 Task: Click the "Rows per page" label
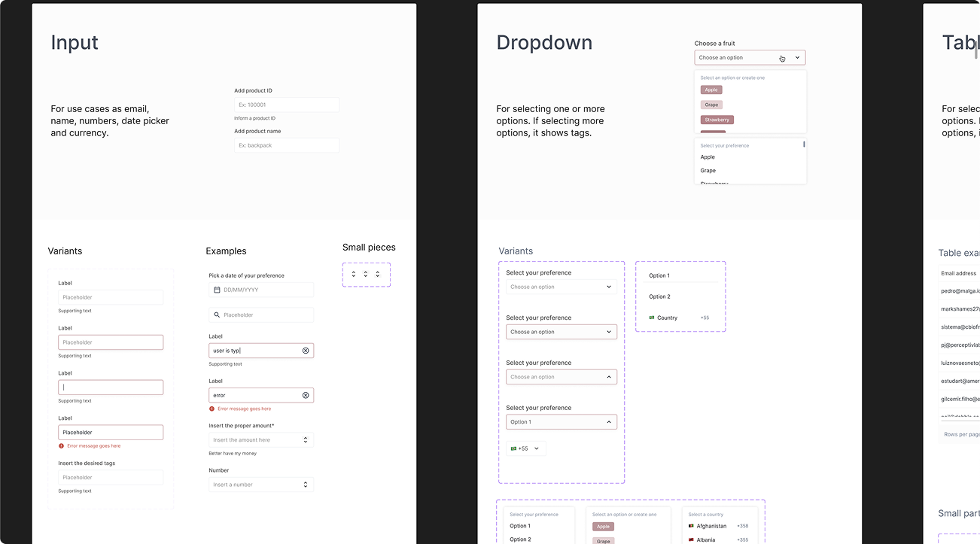pos(962,434)
